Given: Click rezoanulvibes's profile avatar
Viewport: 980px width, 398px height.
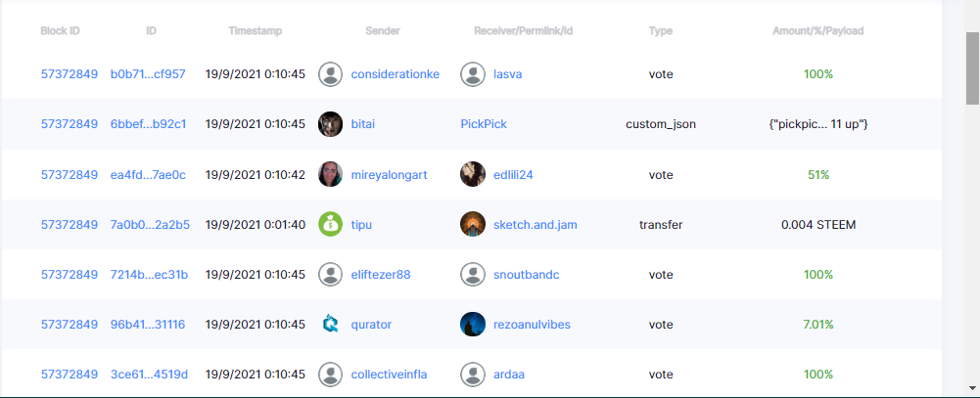Looking at the screenshot, I should pos(473,324).
